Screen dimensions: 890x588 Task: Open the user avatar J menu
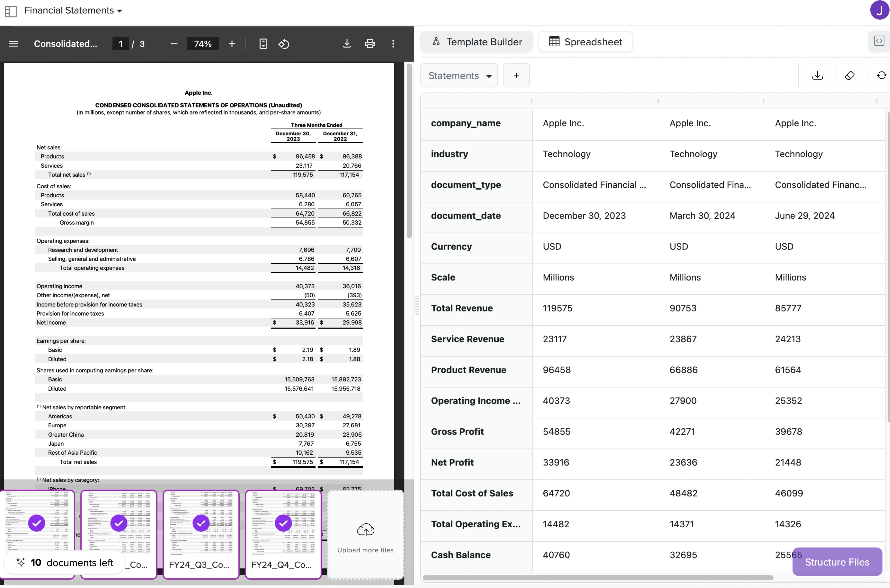pos(879,10)
